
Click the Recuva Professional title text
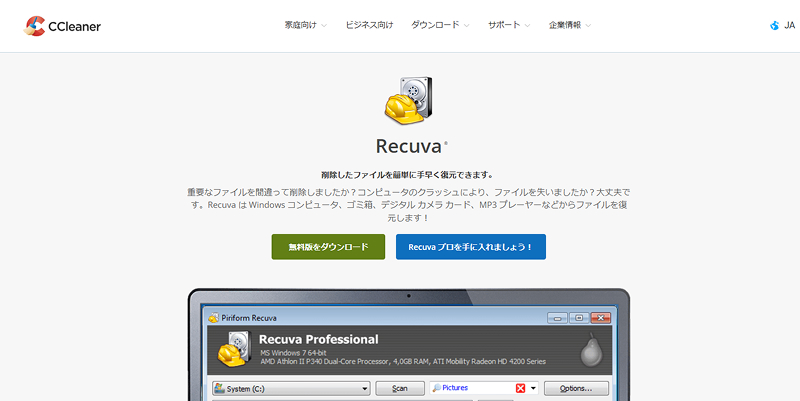319,339
